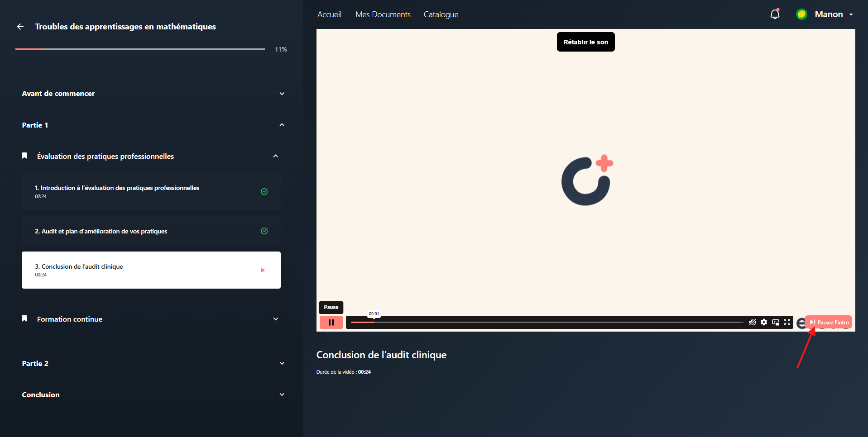The height and width of the screenshot is (437, 868).
Task: Expand the Formation continue section
Action: [276, 319]
